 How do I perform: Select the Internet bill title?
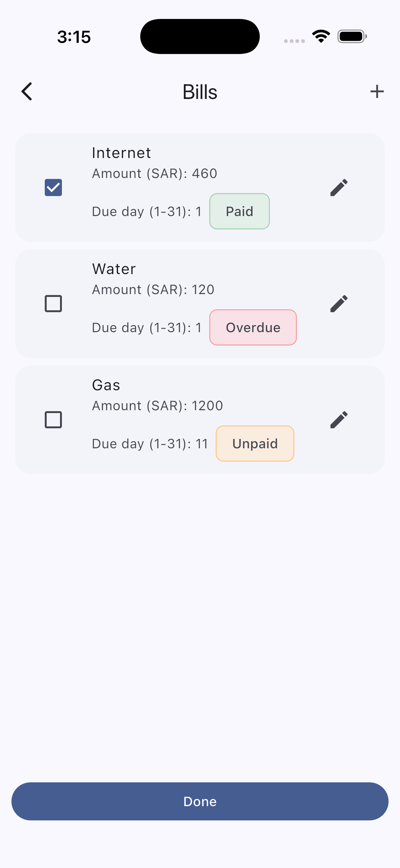121,153
